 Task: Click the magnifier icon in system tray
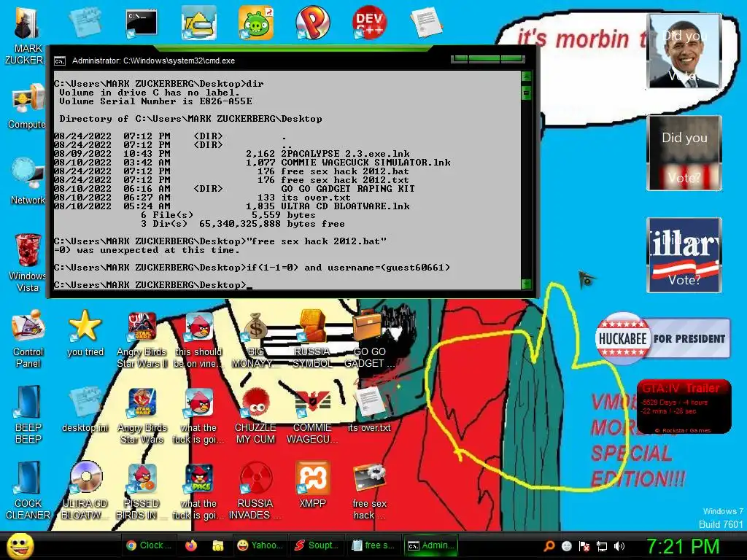click(x=549, y=546)
